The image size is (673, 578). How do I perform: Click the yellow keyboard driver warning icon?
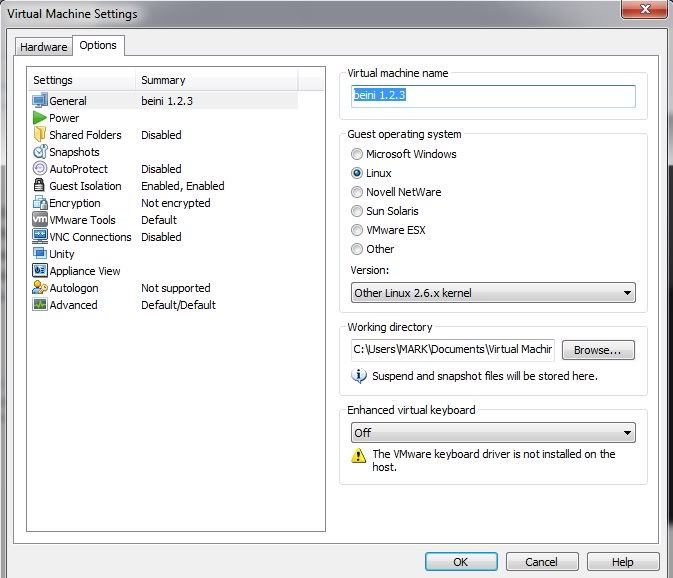(358, 455)
